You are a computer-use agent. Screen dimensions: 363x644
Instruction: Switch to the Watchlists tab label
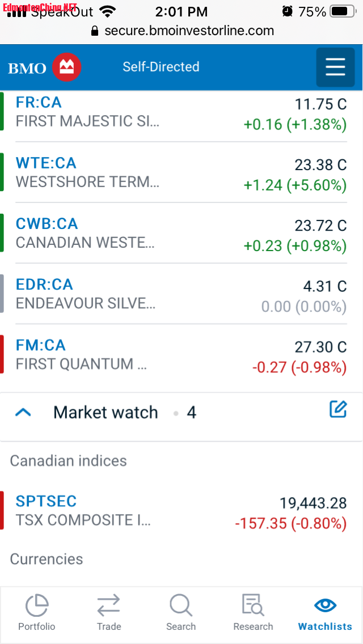(x=325, y=626)
